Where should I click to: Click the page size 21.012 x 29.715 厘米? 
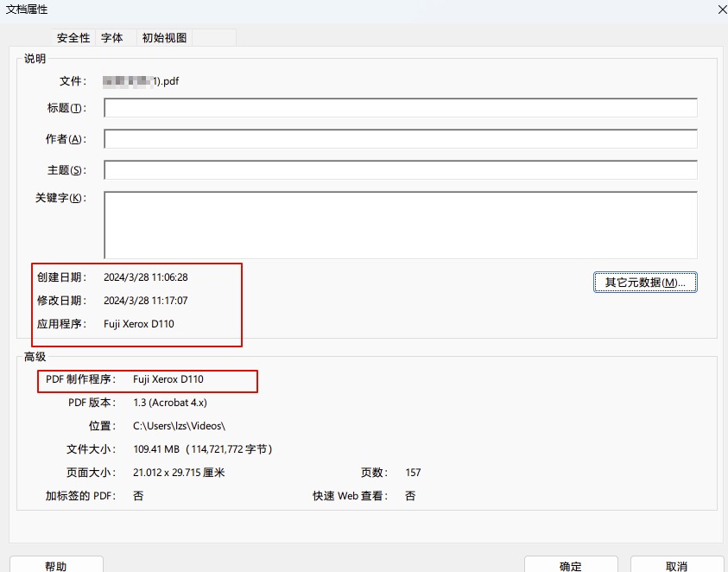[x=179, y=473]
